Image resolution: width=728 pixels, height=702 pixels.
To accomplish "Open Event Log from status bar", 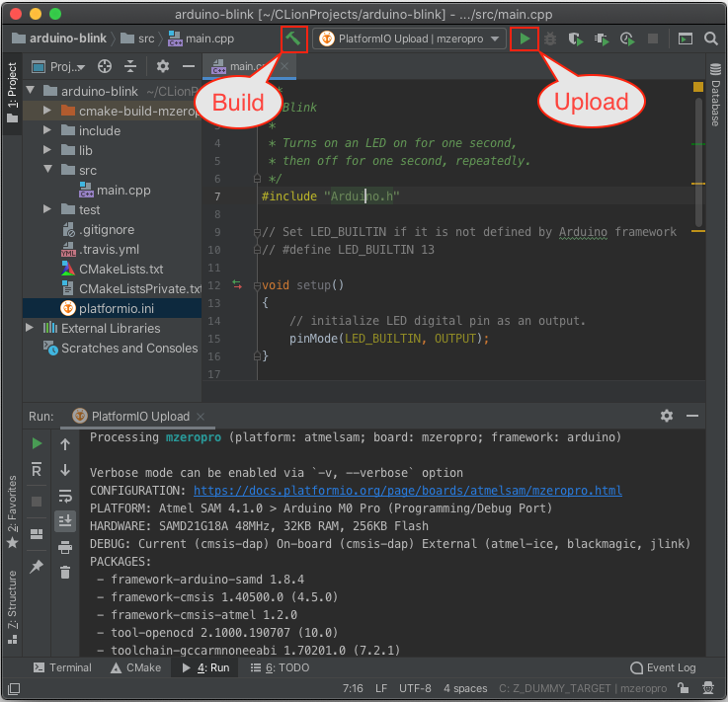I will click(x=663, y=667).
